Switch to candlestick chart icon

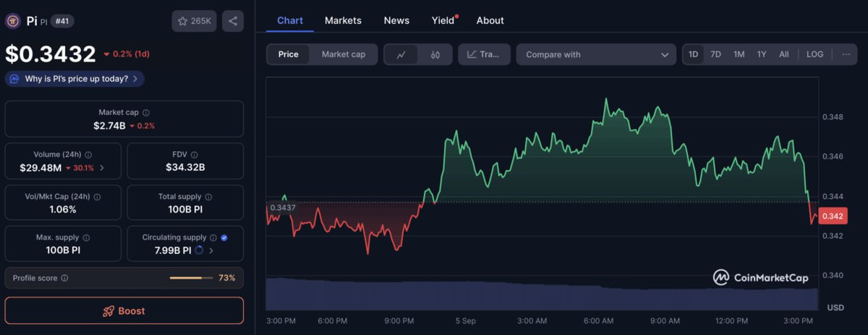(435, 54)
